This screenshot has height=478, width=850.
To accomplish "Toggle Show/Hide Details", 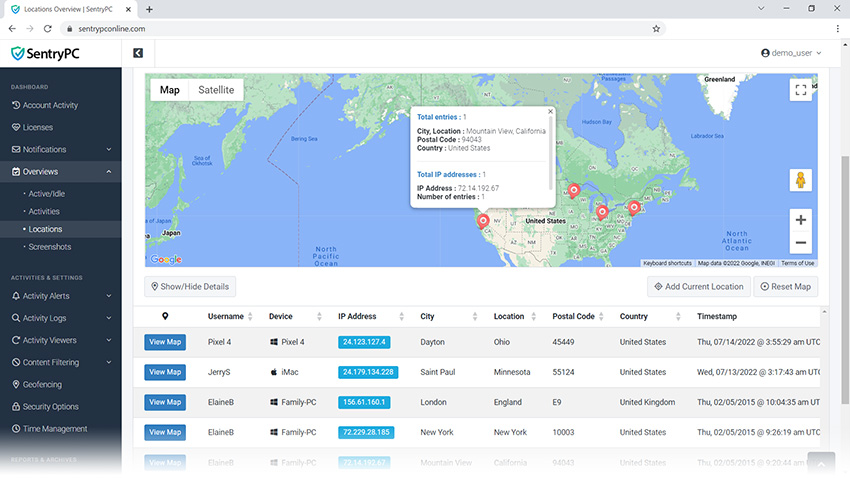I will coord(190,287).
